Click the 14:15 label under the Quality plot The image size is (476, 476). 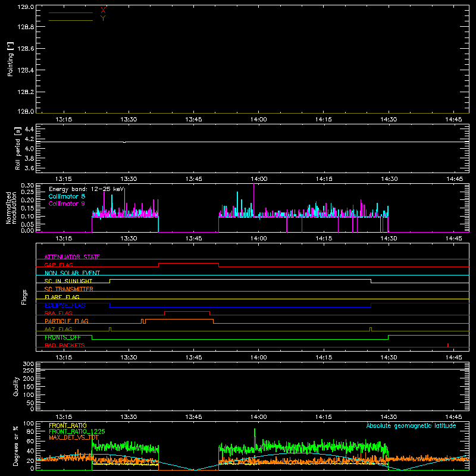pos(324,417)
